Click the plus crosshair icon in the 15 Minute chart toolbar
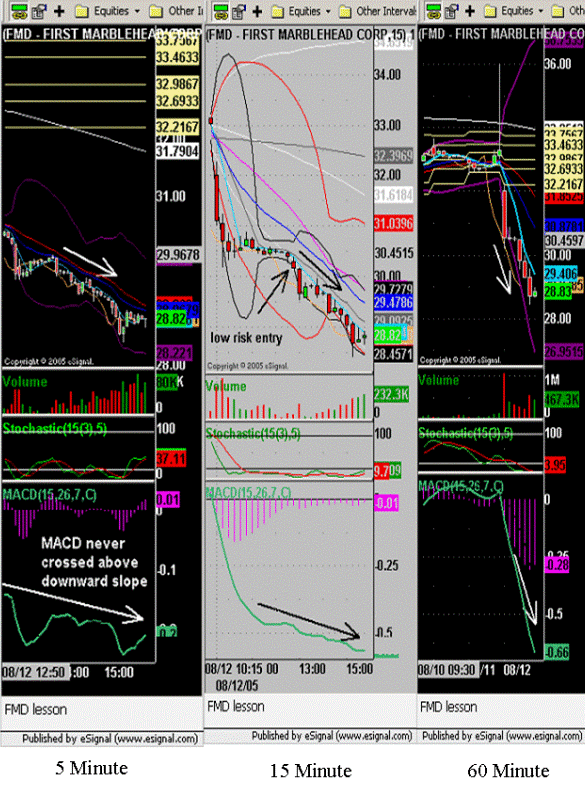The width and height of the screenshot is (585, 801). pos(257,11)
